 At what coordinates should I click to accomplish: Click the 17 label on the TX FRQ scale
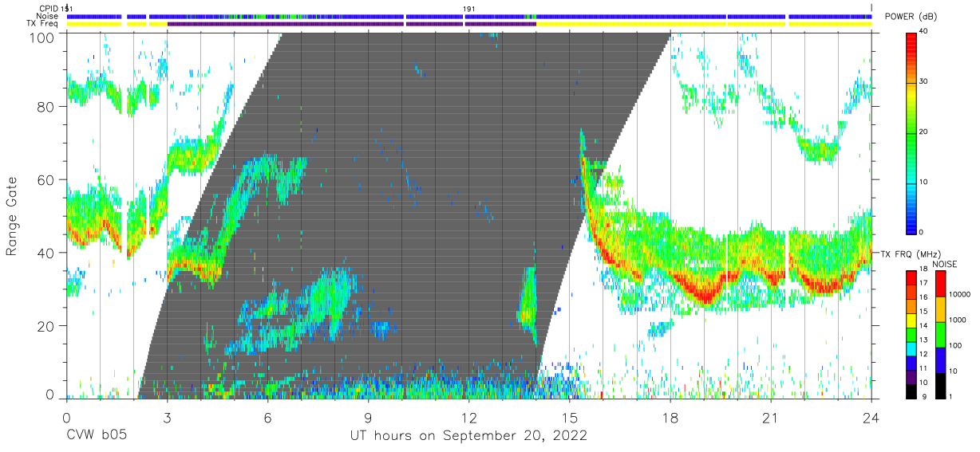pos(923,283)
